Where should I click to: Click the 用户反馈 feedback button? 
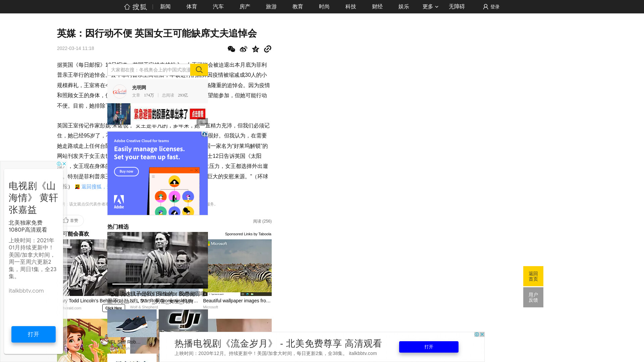pyautogui.click(x=533, y=297)
